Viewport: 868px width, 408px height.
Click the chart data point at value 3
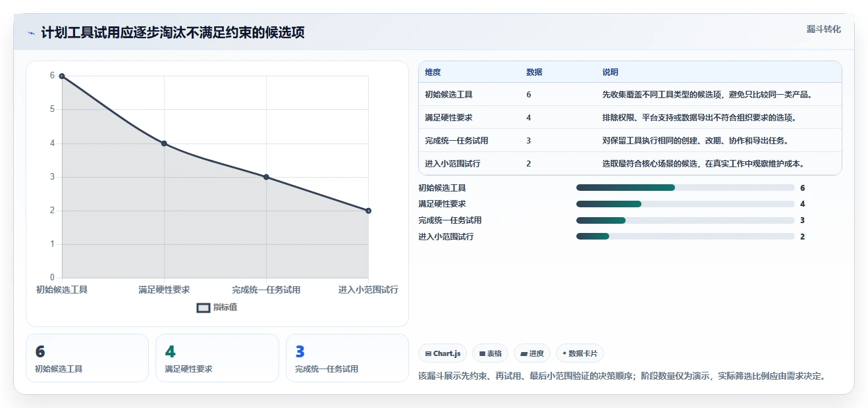[266, 177]
